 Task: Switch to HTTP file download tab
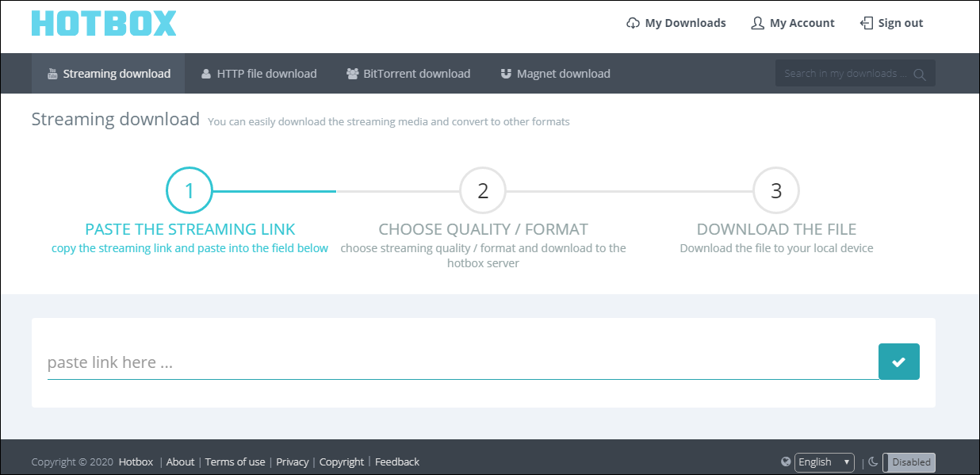coord(258,74)
